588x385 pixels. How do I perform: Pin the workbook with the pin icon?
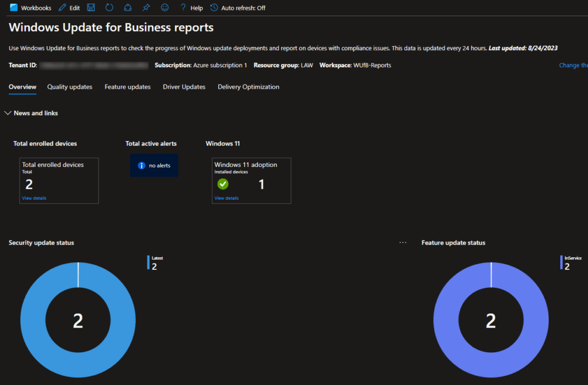(x=146, y=7)
